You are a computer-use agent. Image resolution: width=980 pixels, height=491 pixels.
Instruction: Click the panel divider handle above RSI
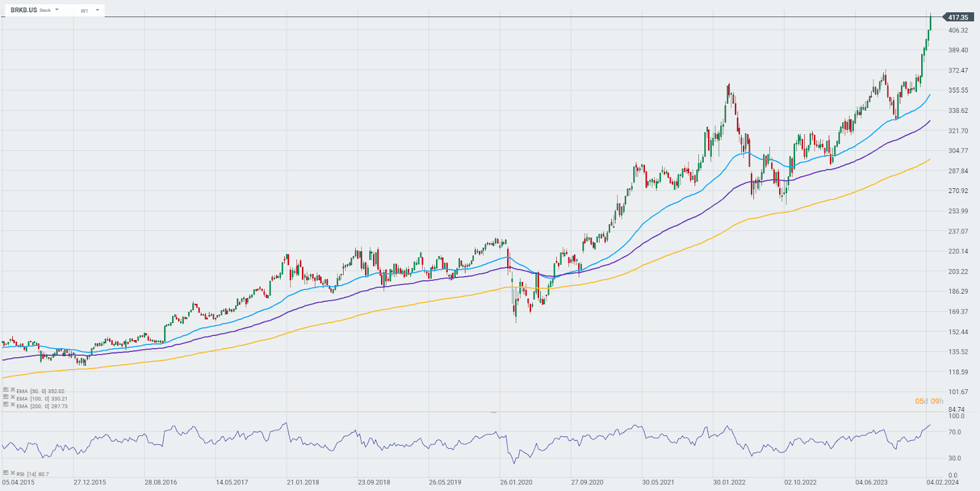(x=494, y=413)
